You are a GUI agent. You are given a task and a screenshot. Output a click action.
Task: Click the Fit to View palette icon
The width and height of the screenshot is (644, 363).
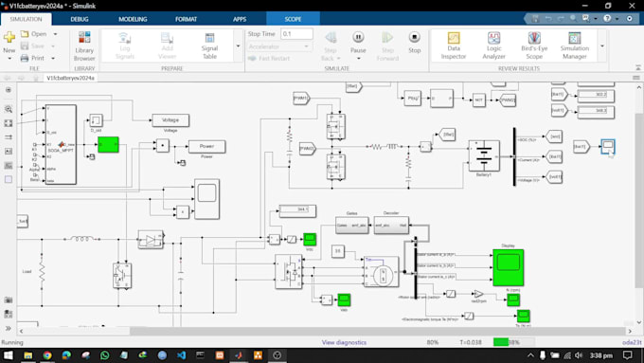[x=9, y=123]
